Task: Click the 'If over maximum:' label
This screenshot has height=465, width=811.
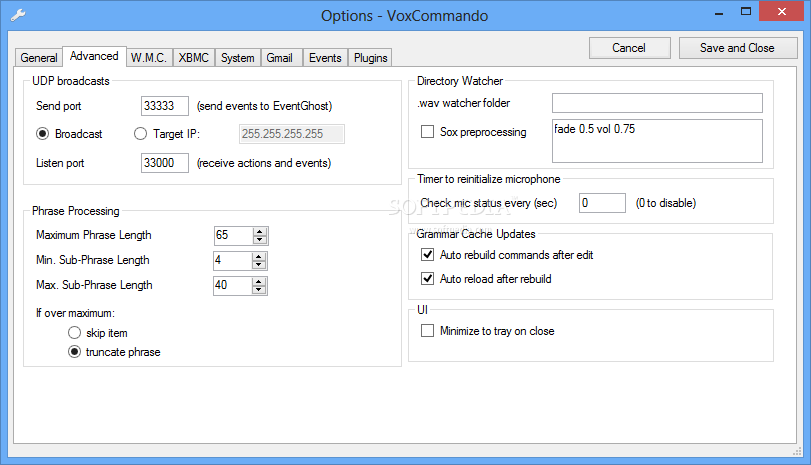Action: tap(76, 313)
